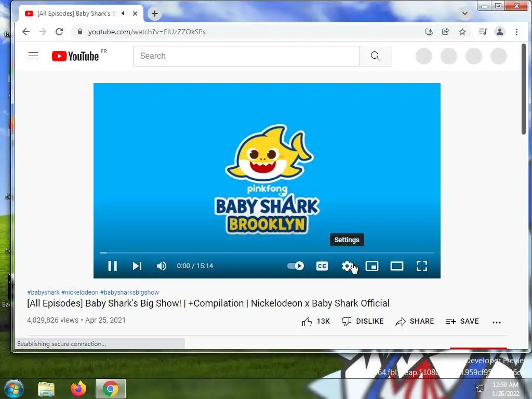Mute the video volume speaker icon
This screenshot has height=399, width=532.
point(162,266)
